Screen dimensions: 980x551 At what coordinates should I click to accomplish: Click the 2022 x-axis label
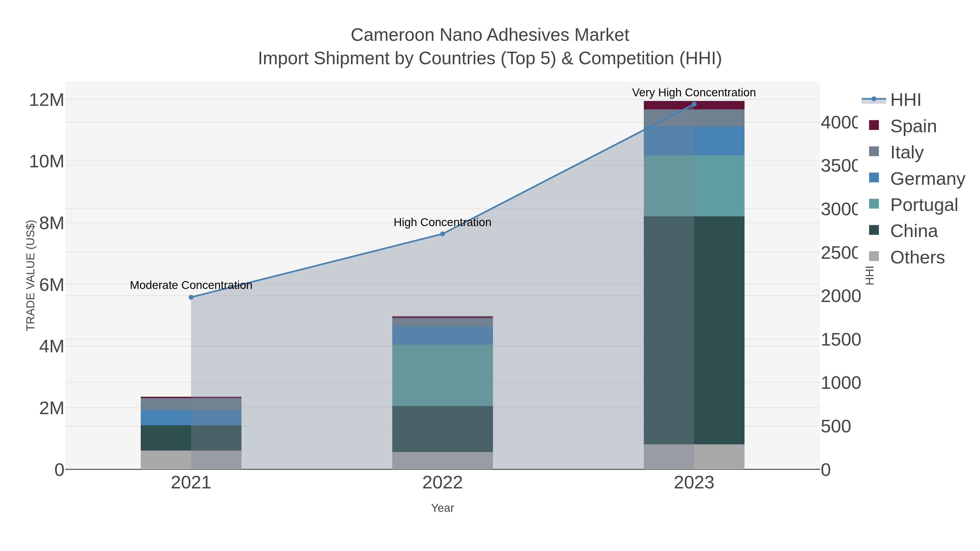[442, 483]
